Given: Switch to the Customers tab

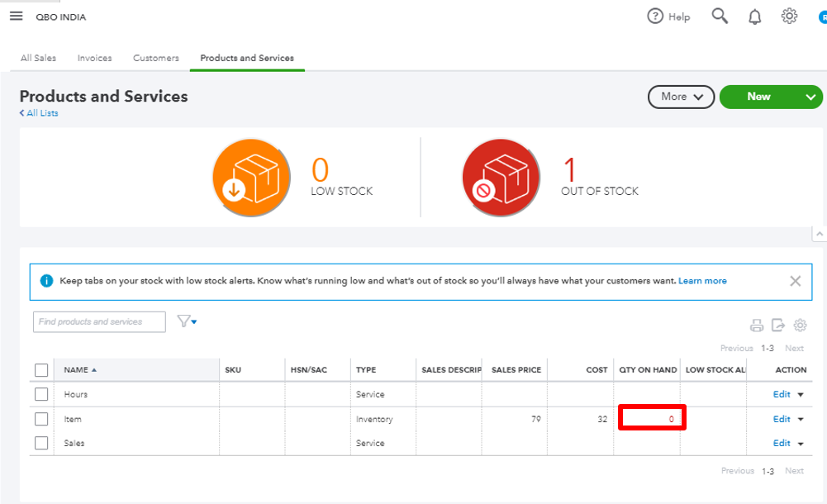Looking at the screenshot, I should click(156, 58).
